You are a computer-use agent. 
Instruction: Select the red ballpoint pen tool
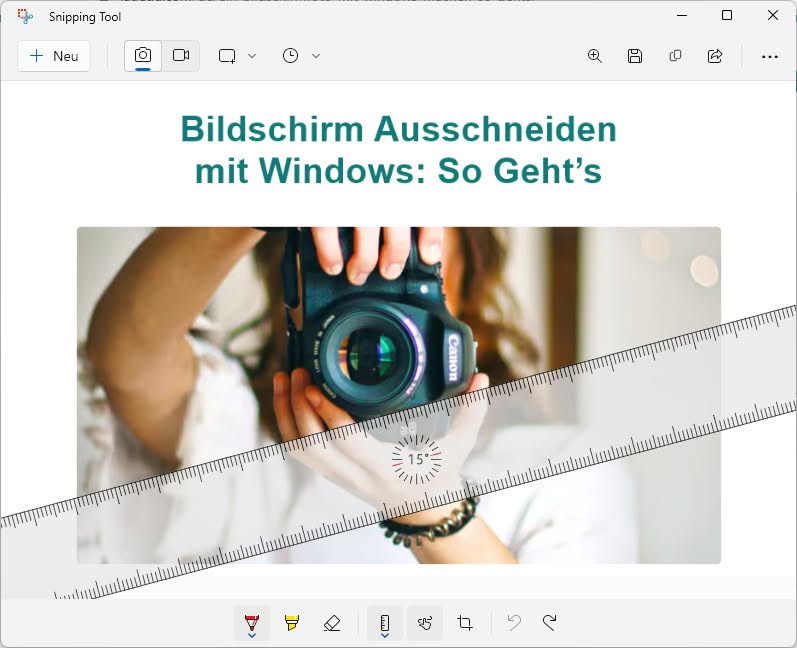click(x=252, y=623)
